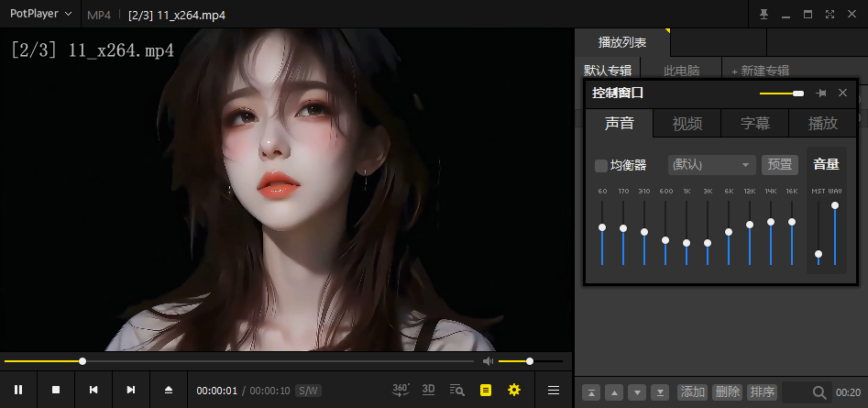Click the eject/open file icon
Viewport: 868px width, 408px height.
pos(169,391)
